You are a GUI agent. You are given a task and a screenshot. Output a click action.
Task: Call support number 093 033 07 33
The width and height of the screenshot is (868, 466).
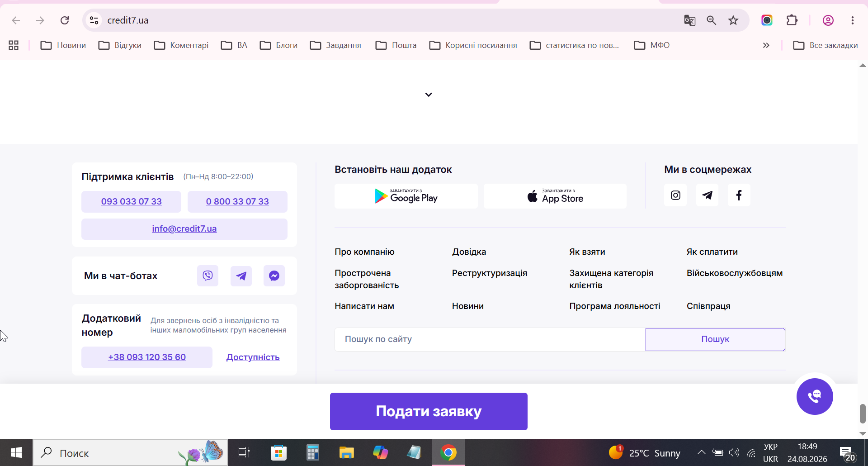pyautogui.click(x=131, y=201)
